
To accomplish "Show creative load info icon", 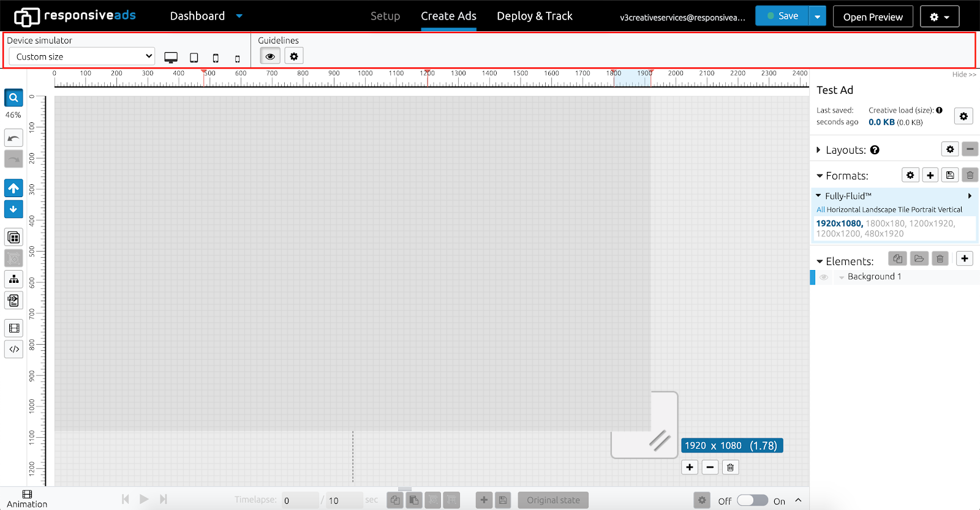I will 939,110.
